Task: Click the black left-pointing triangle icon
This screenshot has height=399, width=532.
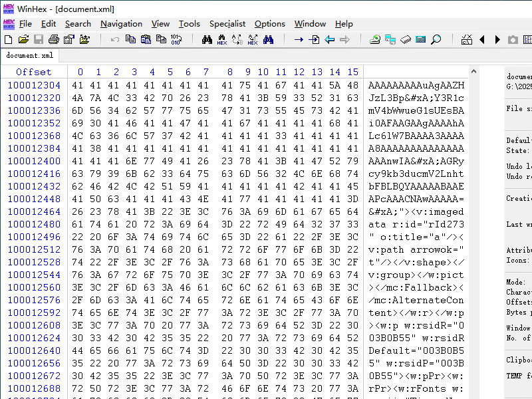Action: pos(481,40)
